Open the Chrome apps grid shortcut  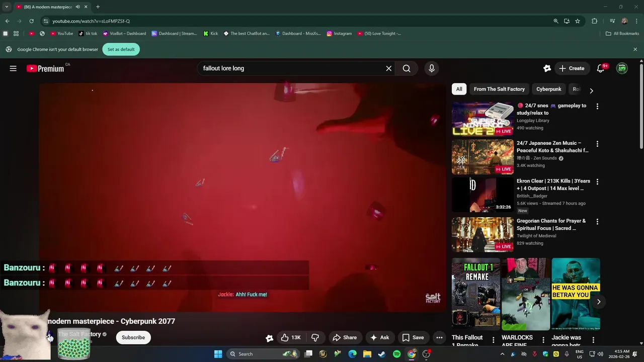pos(16,34)
